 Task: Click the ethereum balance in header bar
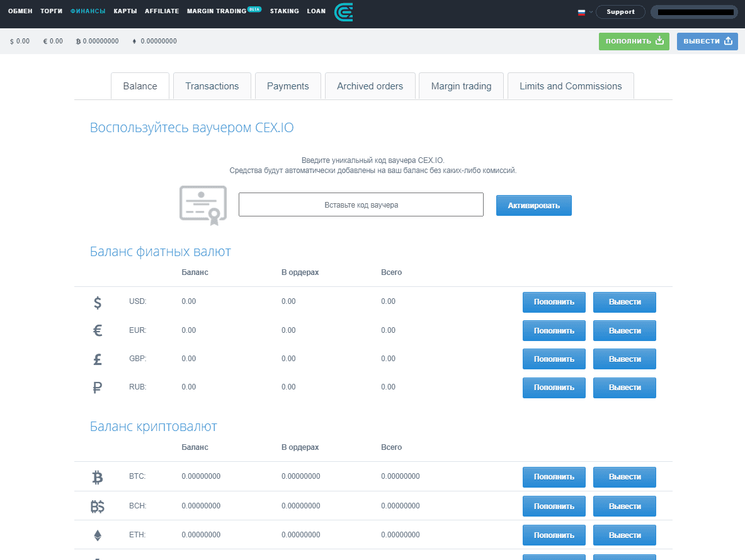tap(154, 42)
